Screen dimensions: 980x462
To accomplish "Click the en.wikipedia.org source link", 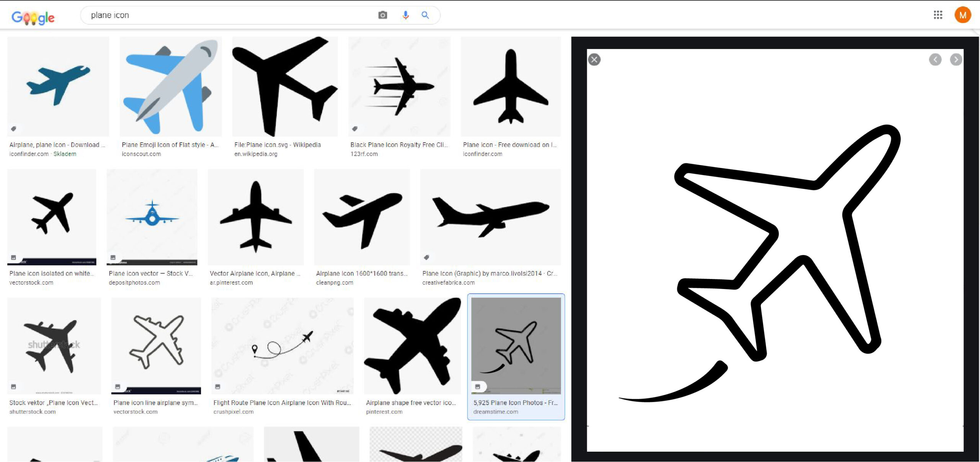I will point(256,154).
